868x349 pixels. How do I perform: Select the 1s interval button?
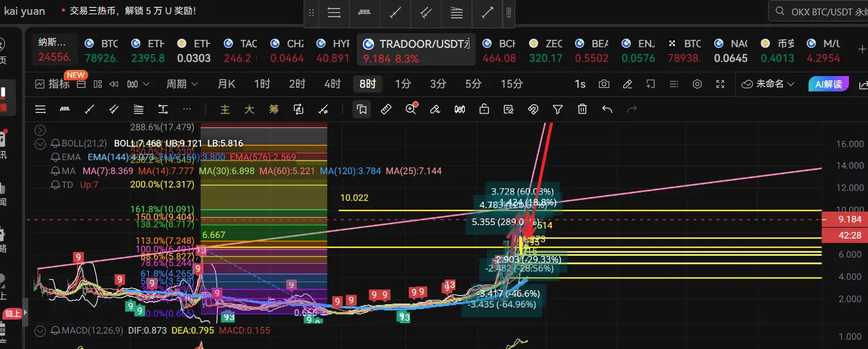pyautogui.click(x=580, y=84)
